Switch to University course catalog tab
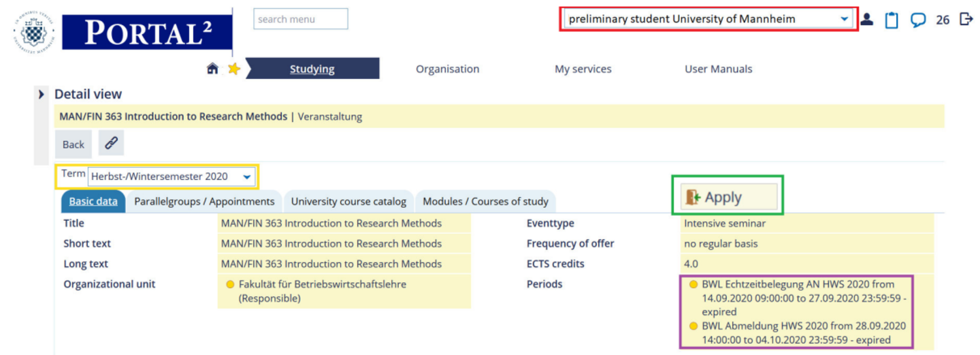Viewport: 980px width, 355px height. pos(348,201)
